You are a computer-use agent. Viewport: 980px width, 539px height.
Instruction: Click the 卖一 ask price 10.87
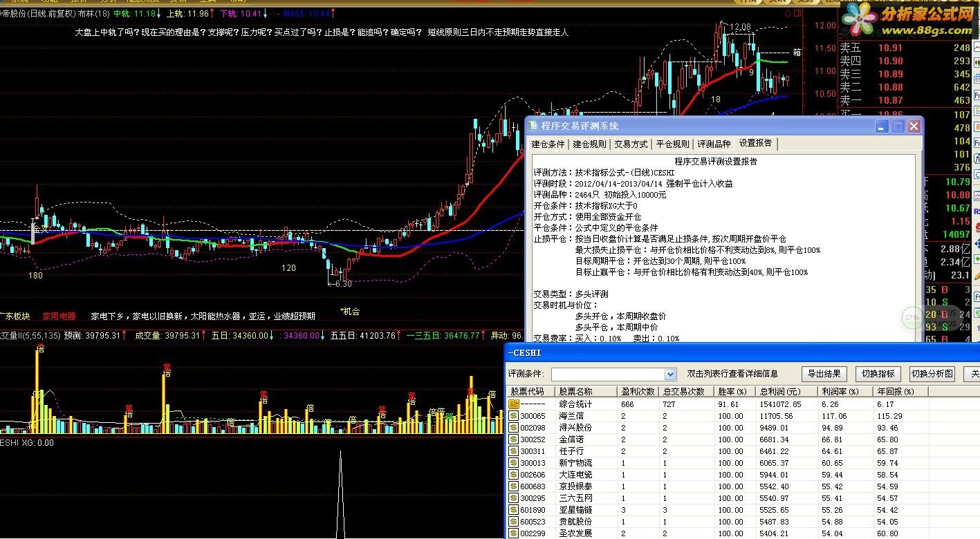coord(891,100)
